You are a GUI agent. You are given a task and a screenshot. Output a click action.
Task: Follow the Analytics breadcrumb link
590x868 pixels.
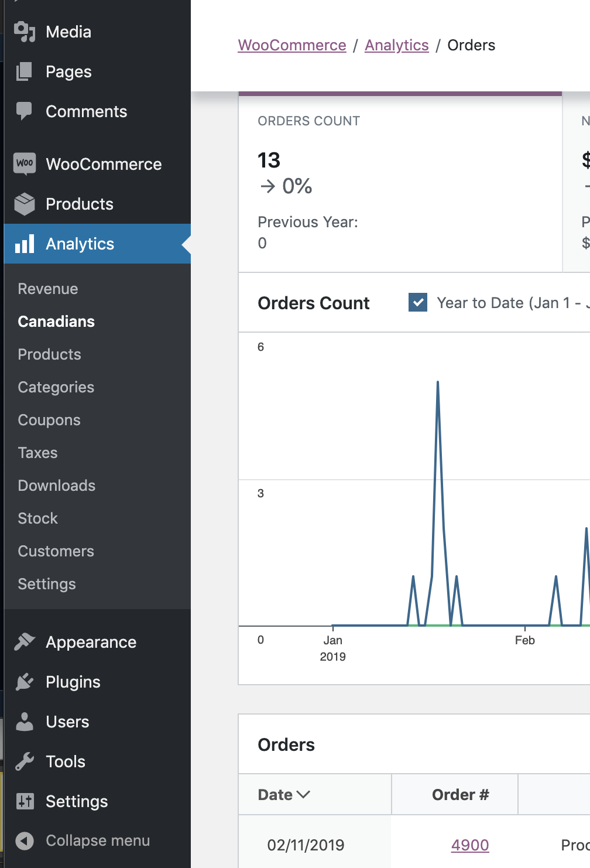click(397, 45)
